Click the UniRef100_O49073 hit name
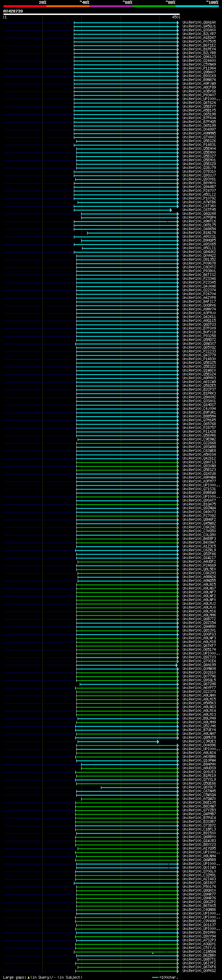The image size is (222, 980). click(199, 512)
